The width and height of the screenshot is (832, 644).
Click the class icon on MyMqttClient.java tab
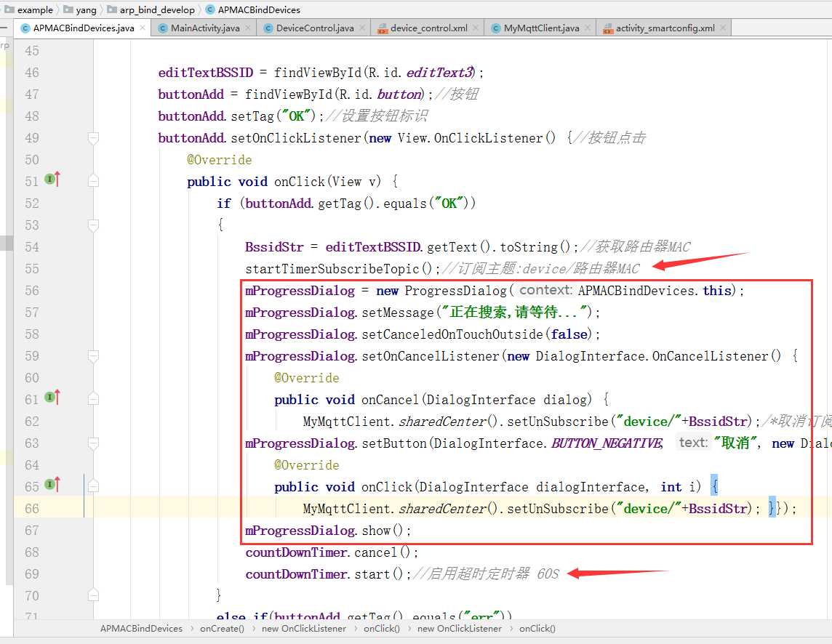click(x=495, y=28)
